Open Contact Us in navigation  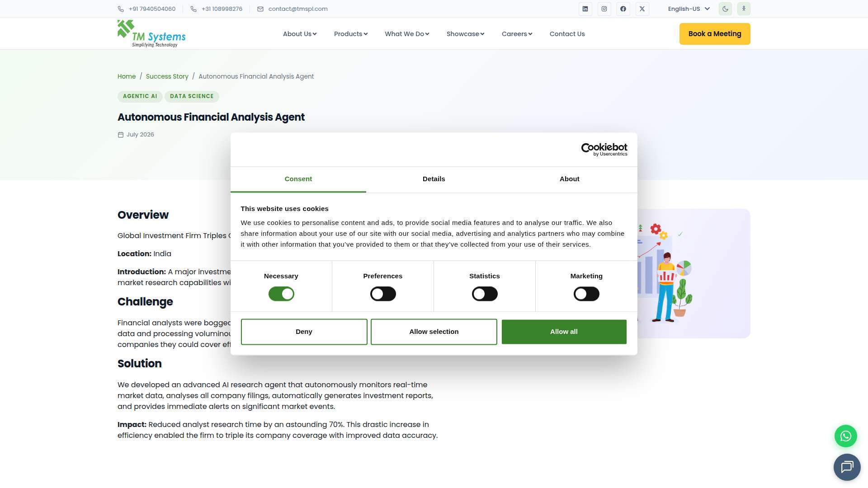tap(567, 34)
